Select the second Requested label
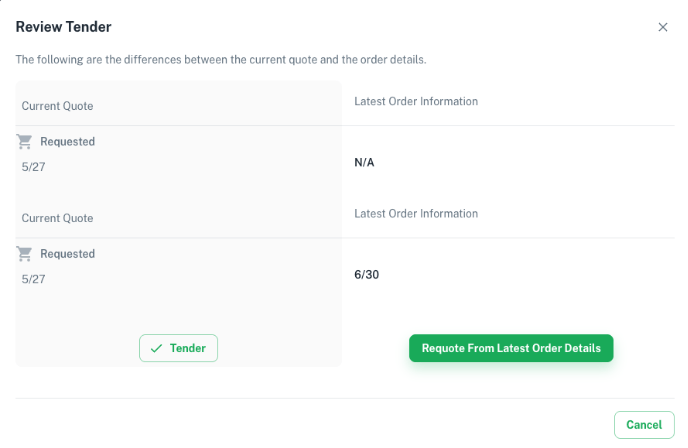Screen dimensions: 688x448 click(x=68, y=254)
